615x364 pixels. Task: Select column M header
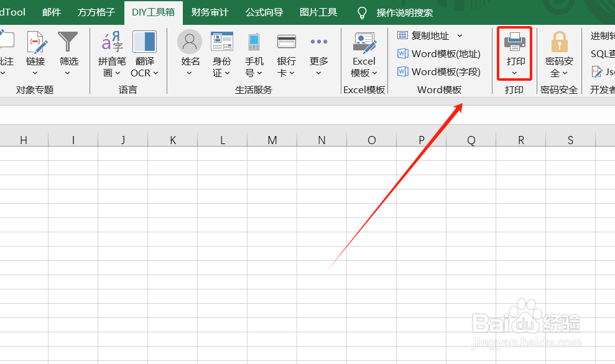[272, 140]
